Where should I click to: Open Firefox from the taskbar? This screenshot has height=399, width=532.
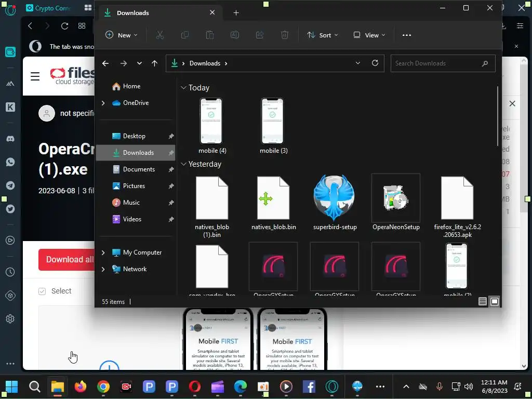[x=81, y=387]
